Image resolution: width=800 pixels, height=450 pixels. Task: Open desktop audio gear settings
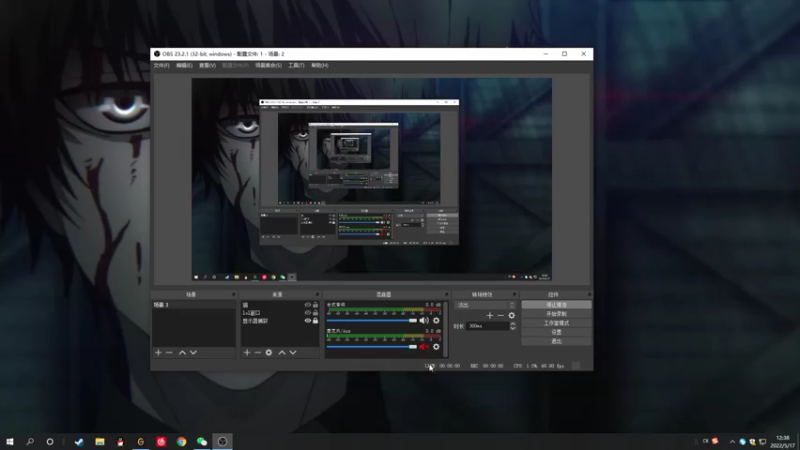click(x=436, y=320)
